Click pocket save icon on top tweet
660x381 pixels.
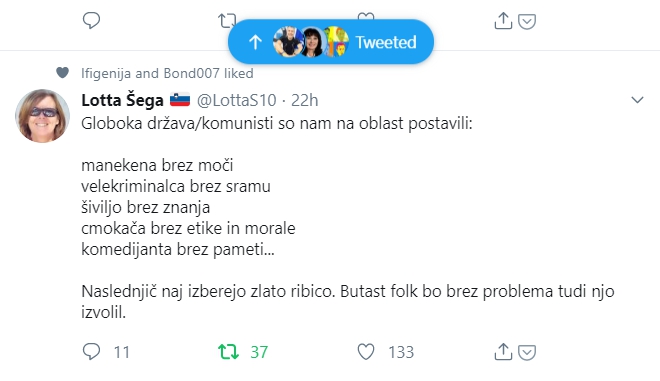527,21
